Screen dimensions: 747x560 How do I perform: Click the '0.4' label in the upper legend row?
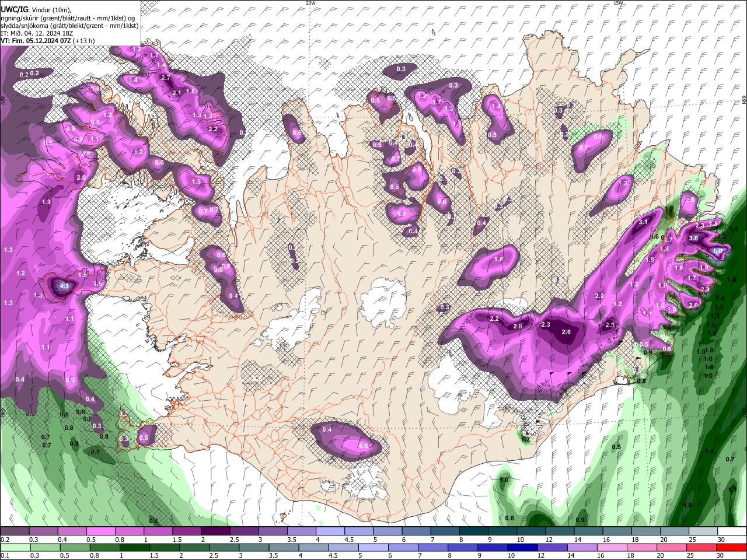62,540
